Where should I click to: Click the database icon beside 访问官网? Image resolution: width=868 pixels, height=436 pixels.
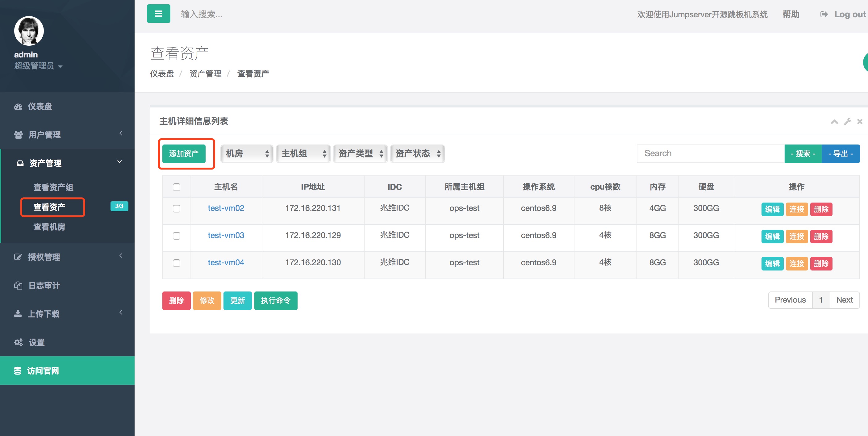click(x=18, y=371)
